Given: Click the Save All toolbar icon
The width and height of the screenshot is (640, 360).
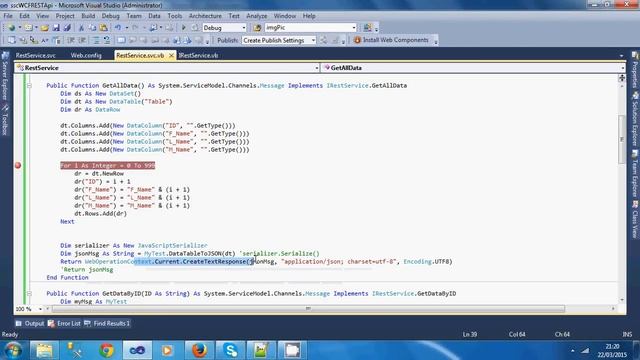Looking at the screenshot, I should pos(67,28).
